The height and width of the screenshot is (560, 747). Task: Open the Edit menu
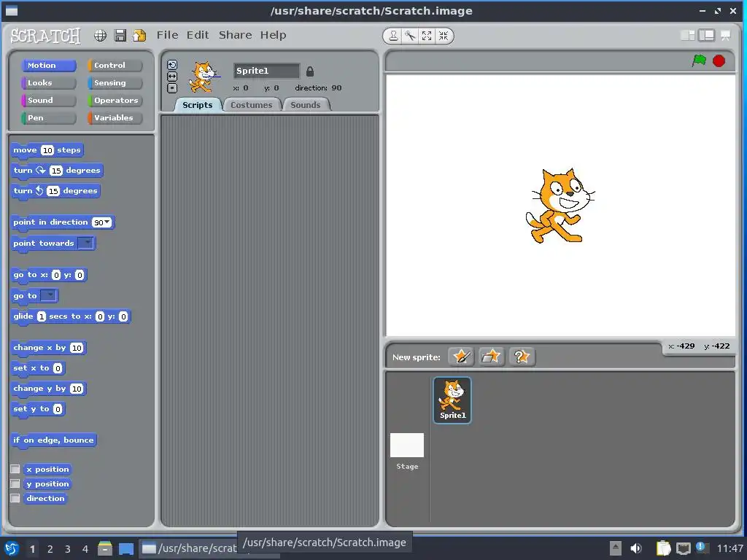click(198, 35)
